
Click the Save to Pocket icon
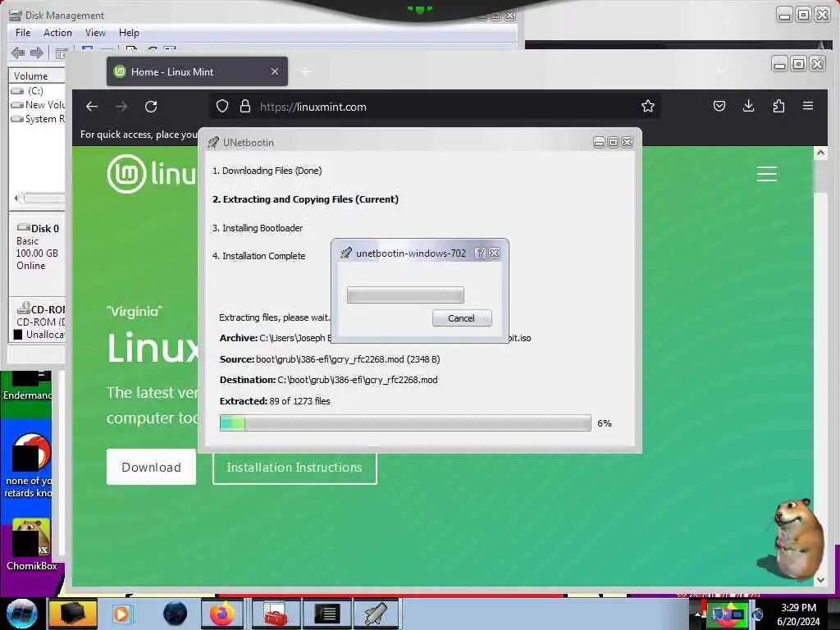click(719, 106)
